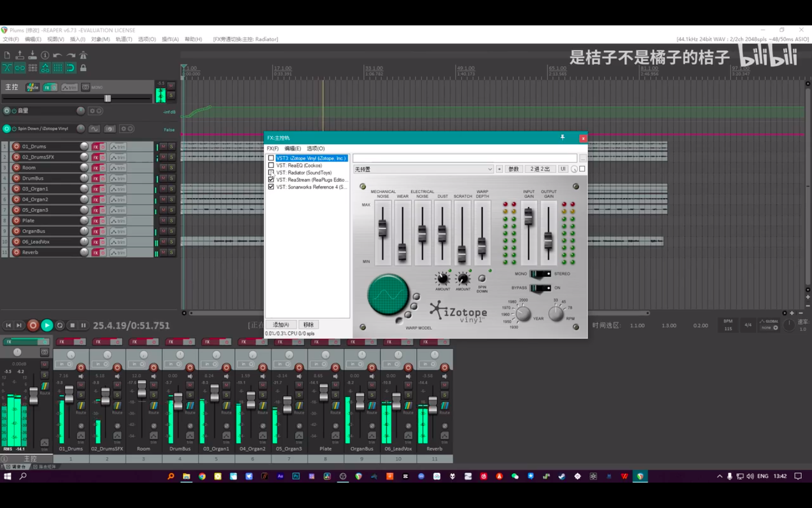Screen dimensions: 812x508
Task: Click record-arm button on 01_Drums track
Action: pyautogui.click(x=16, y=146)
